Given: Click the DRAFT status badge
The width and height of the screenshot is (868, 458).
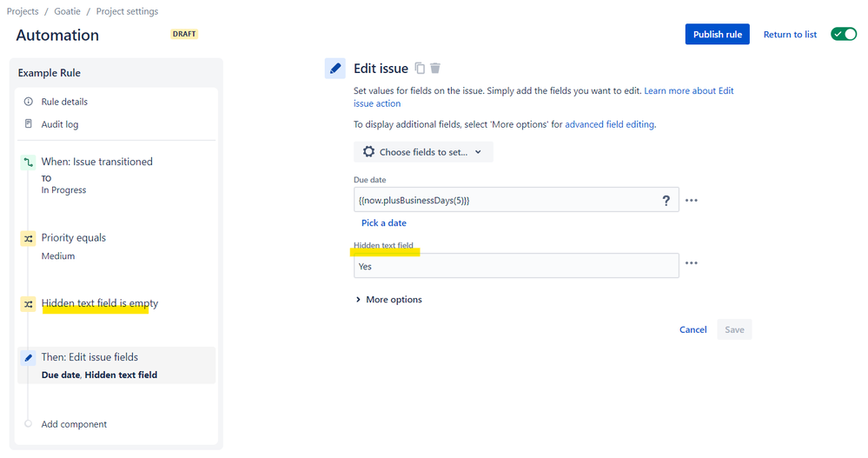Looking at the screenshot, I should click(x=184, y=34).
